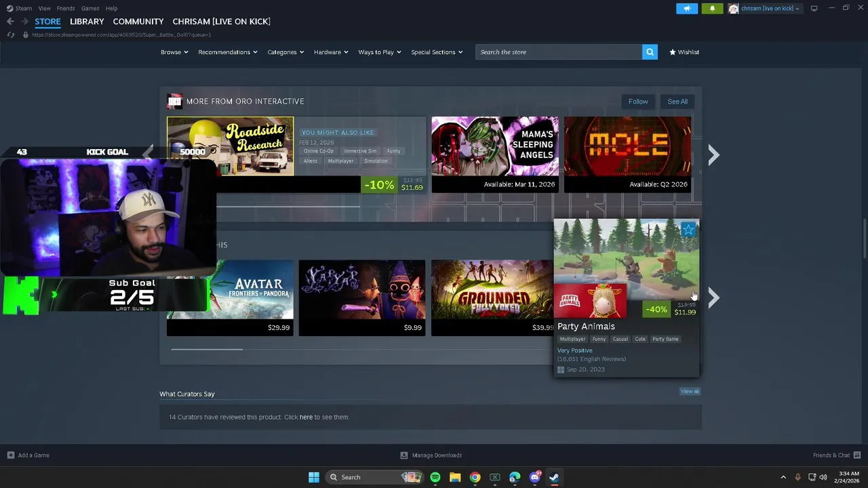This screenshot has height=488, width=868.
Task: Follow ORO Interactive
Action: click(x=638, y=102)
